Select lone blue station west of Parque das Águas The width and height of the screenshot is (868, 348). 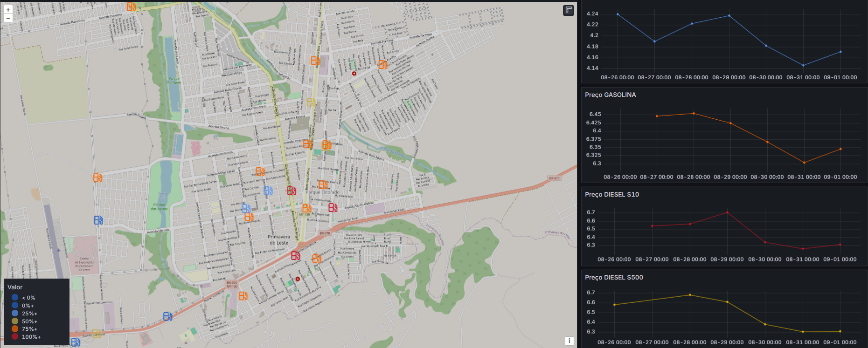[98, 220]
